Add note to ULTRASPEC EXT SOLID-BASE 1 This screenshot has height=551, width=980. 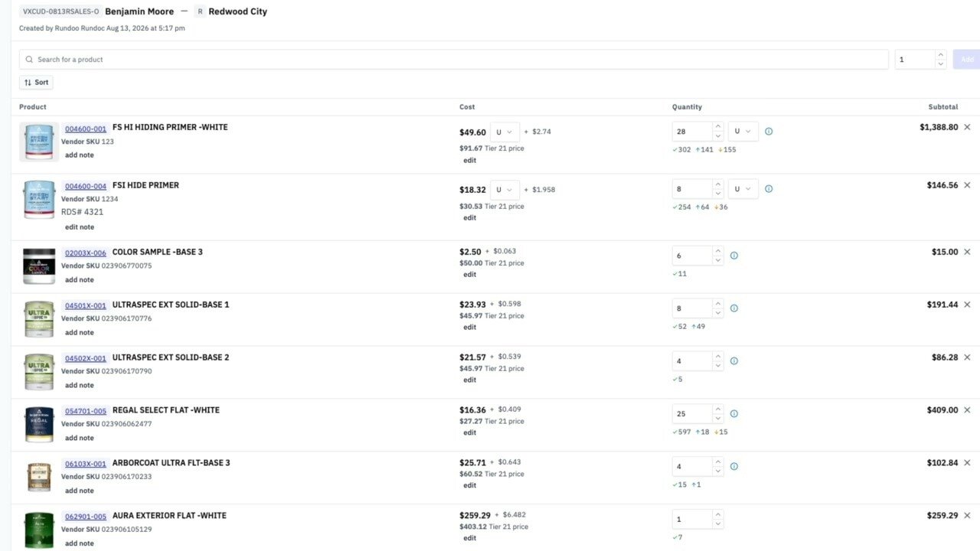[x=80, y=333]
